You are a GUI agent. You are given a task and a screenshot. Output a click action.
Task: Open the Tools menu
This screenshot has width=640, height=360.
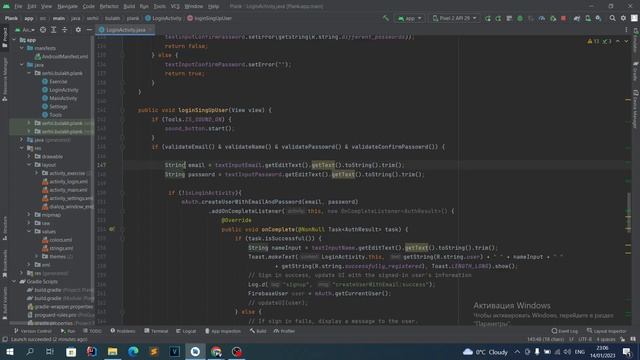coord(160,7)
